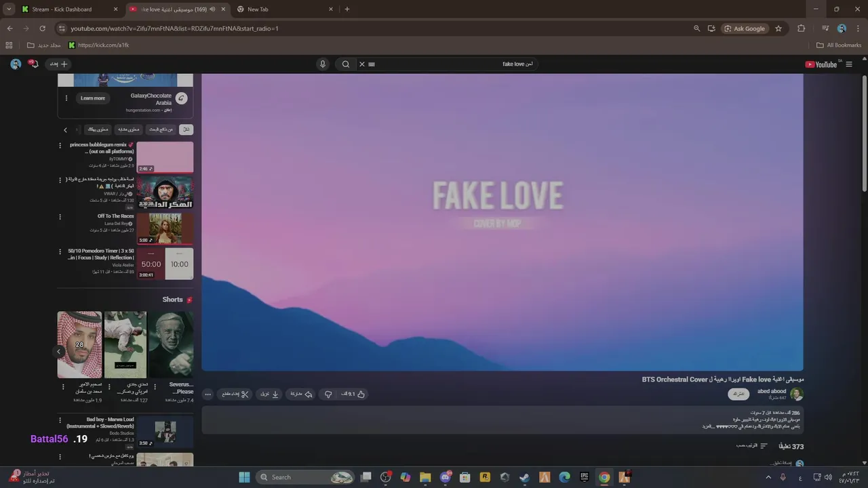The width and height of the screenshot is (868, 488).
Task: Open Steam from the taskbar
Action: point(524,477)
